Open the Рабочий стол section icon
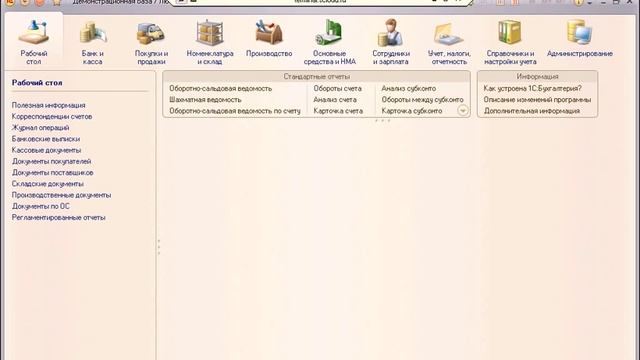Image resolution: width=640 pixels, height=360 pixels. 33,42
